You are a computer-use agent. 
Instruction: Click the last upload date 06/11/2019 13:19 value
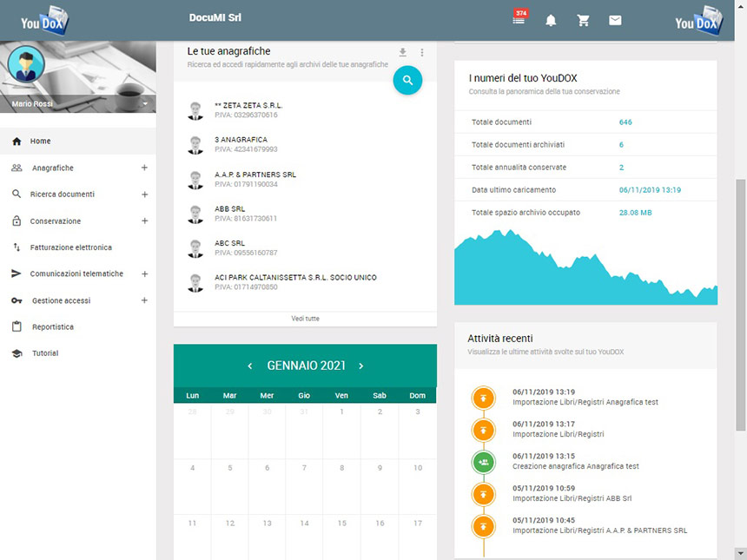650,190
